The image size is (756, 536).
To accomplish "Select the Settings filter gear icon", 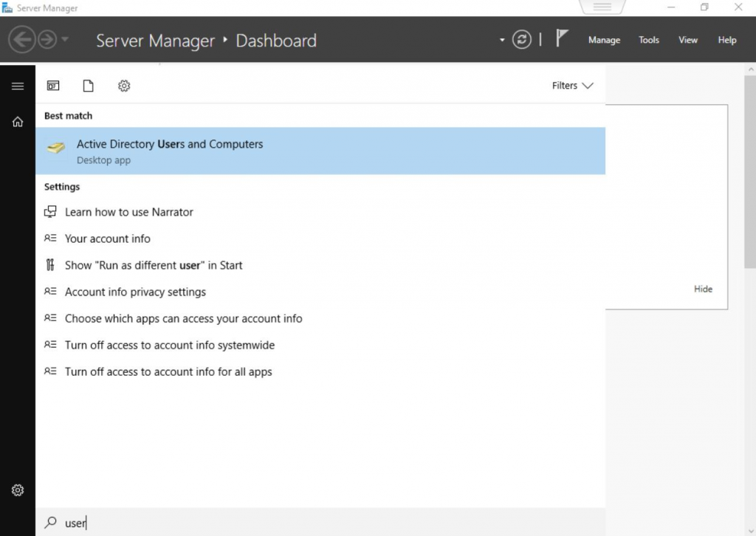I will [x=124, y=86].
